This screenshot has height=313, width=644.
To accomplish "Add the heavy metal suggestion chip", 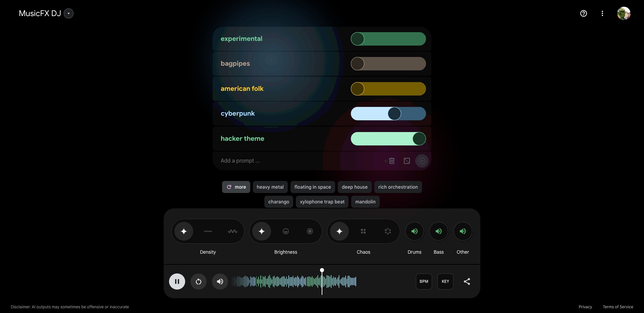I will [x=270, y=187].
